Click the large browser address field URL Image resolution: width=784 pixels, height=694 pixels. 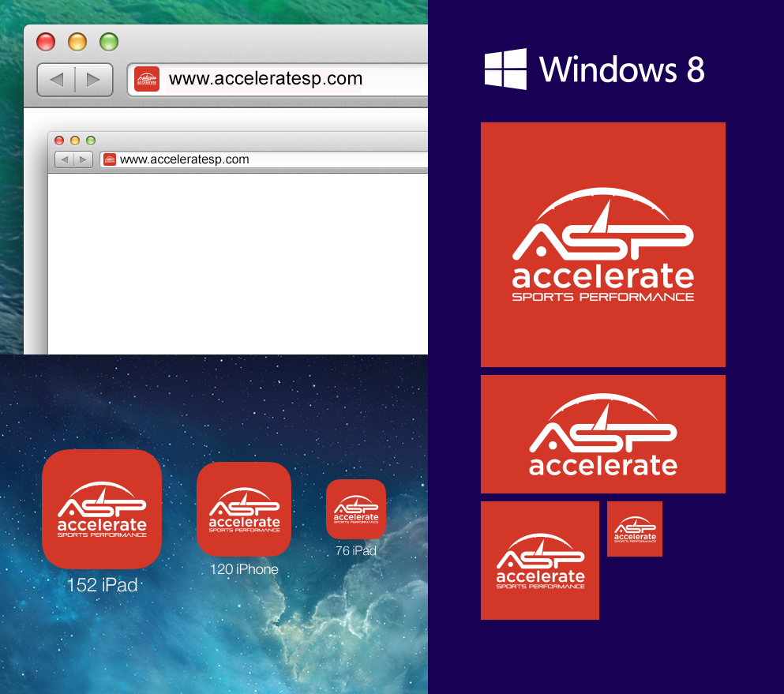point(265,78)
